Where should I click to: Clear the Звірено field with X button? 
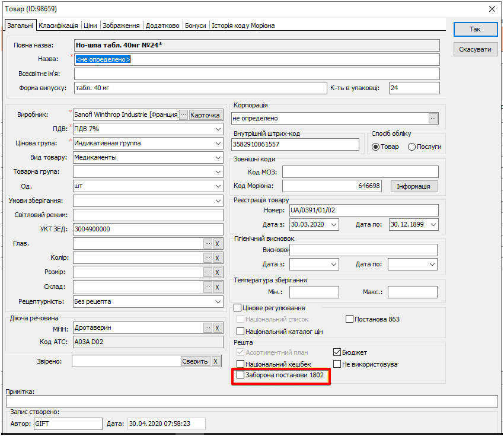216,361
